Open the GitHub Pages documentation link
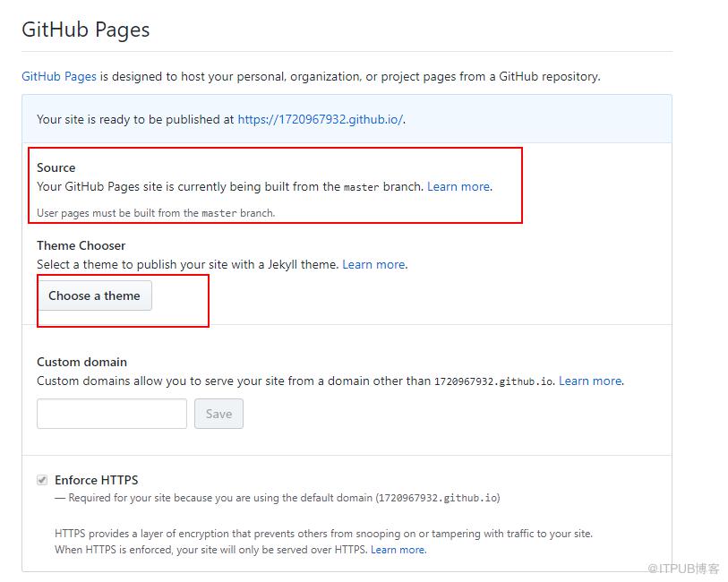Image resolution: width=728 pixels, height=582 pixels. pyautogui.click(x=59, y=76)
